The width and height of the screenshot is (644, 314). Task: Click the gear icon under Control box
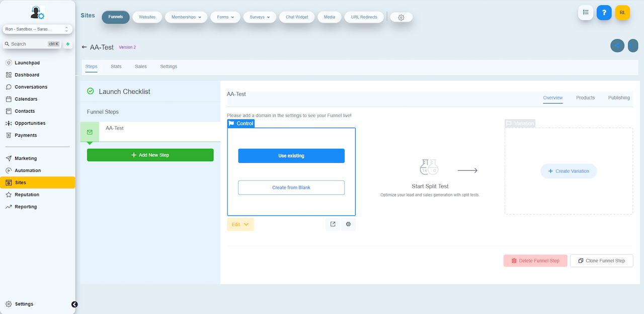click(x=348, y=225)
